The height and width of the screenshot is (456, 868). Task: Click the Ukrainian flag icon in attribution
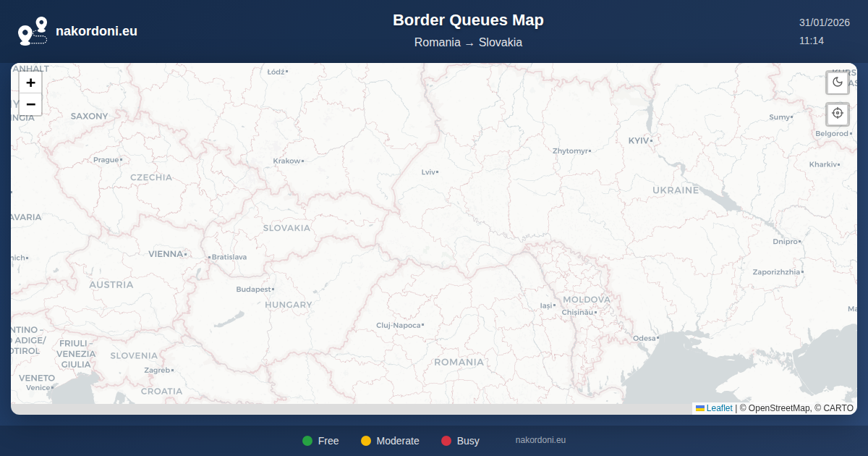[700, 408]
